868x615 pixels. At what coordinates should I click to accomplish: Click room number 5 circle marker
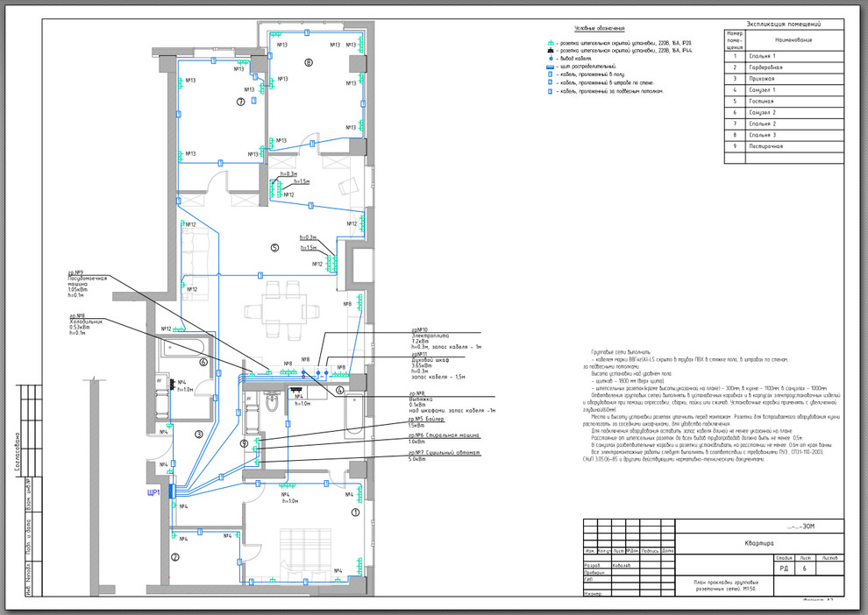pyautogui.click(x=274, y=248)
